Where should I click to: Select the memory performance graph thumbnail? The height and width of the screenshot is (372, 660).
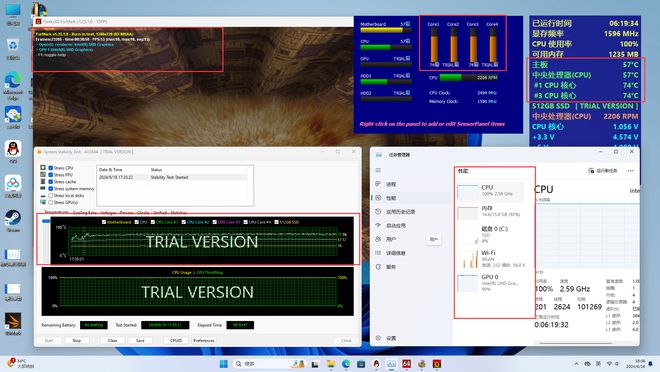click(468, 213)
